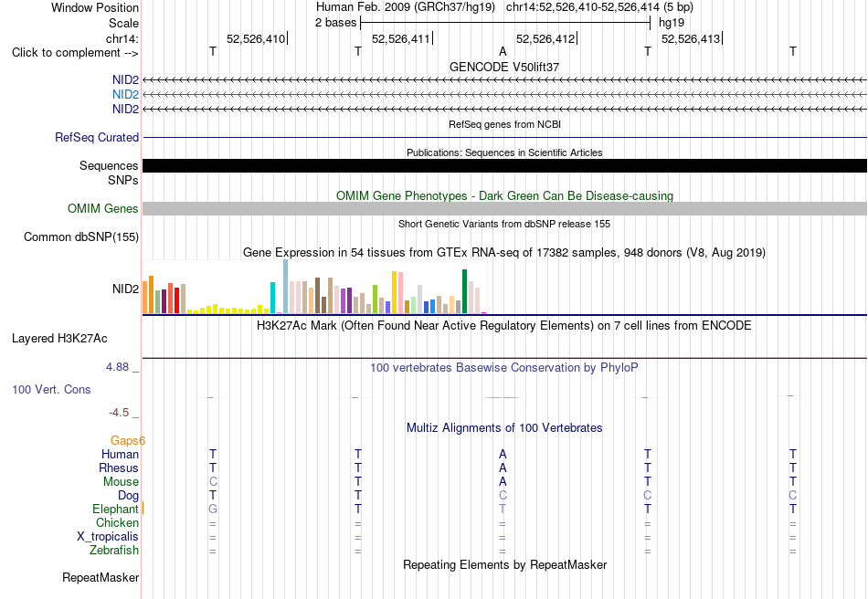
Task: Open the OMIM Gene Phenotypes track title
Action: pyautogui.click(x=504, y=195)
